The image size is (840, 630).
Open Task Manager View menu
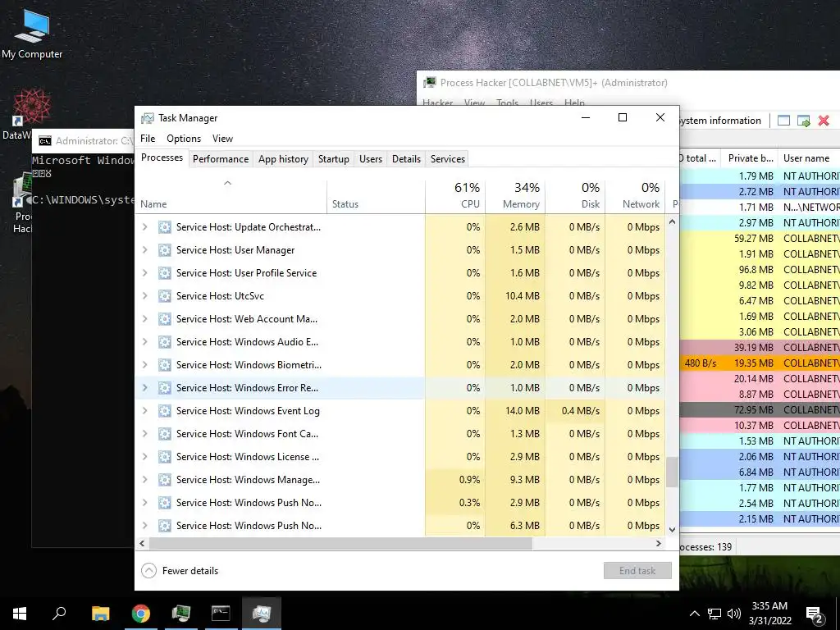[x=222, y=139]
